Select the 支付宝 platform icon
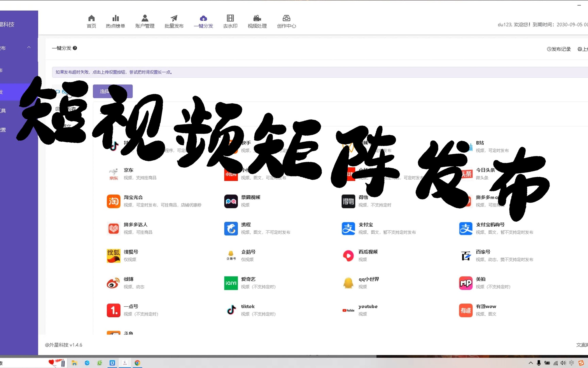 click(348, 228)
